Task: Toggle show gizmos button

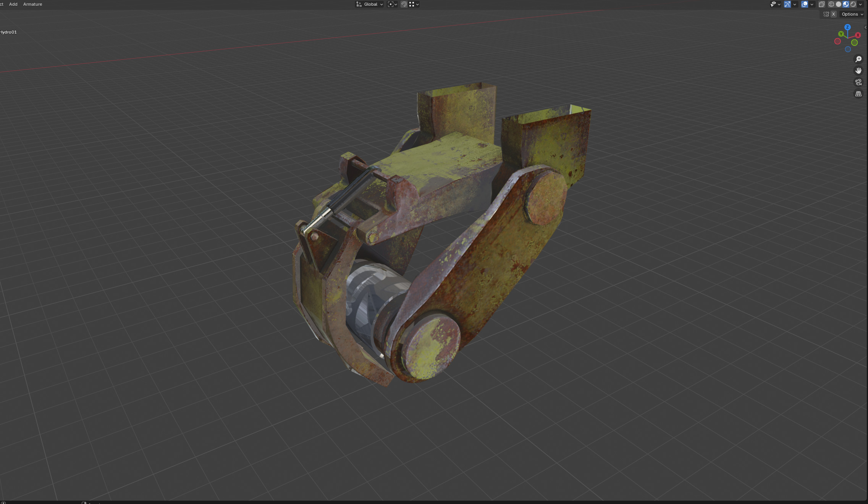Action: coord(787,4)
